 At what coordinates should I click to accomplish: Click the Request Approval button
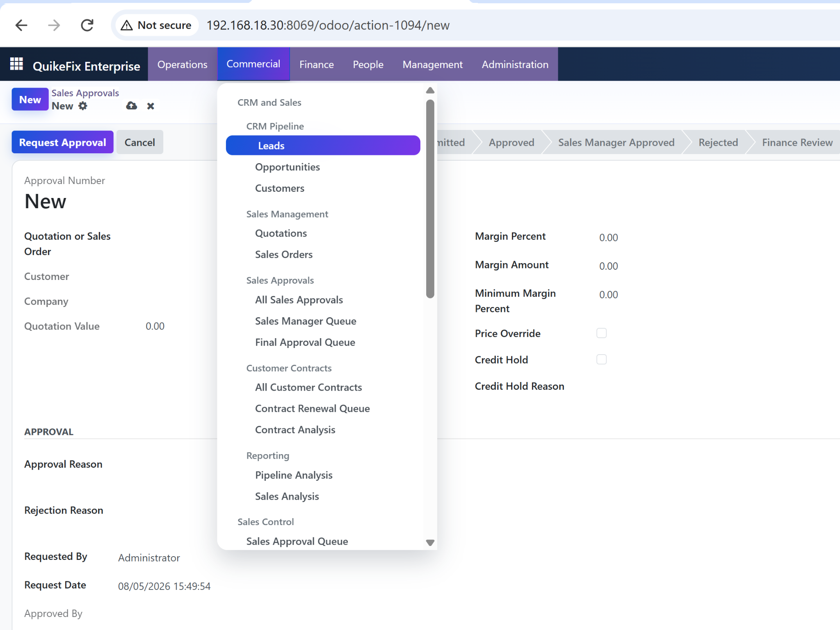62,142
